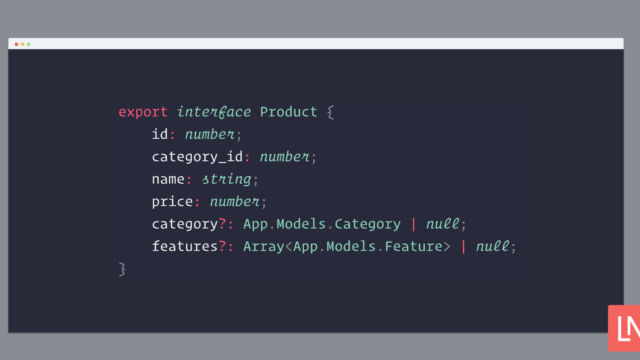Click the 'number' type on the price line
Viewport: 640px width, 360px height.
pyautogui.click(x=235, y=201)
